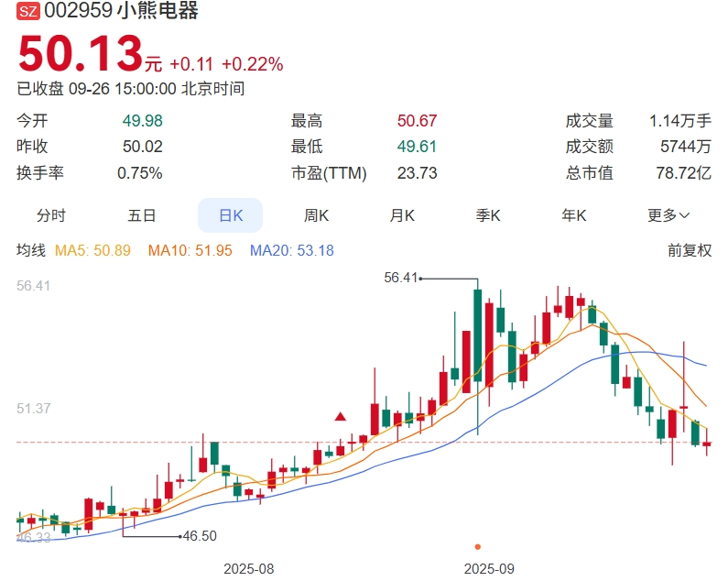Click the 2025-08 date axis label
This screenshot has height=581, width=728.
pyautogui.click(x=249, y=568)
